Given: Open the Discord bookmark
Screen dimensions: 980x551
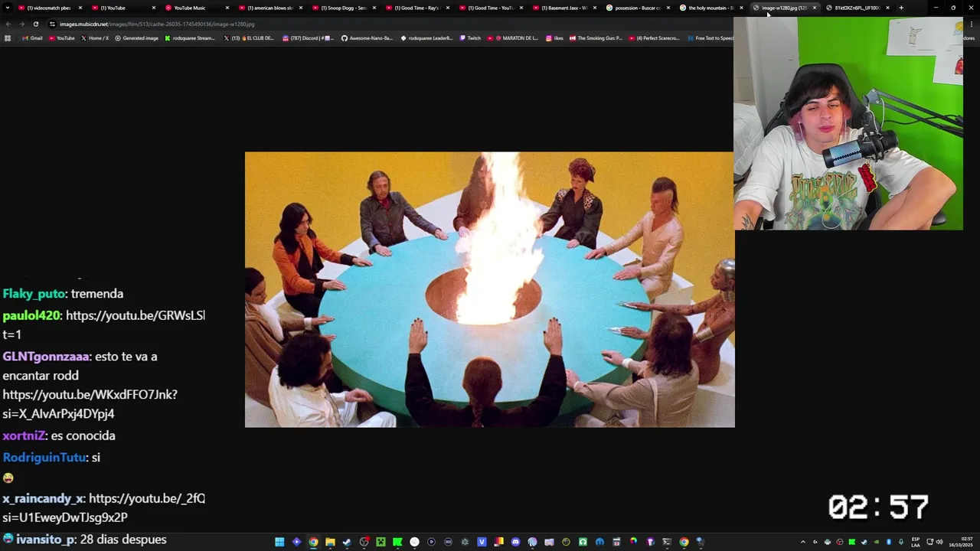Looking at the screenshot, I should click(309, 38).
